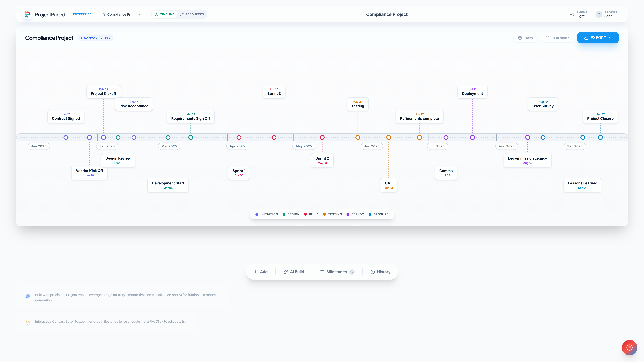The width and height of the screenshot is (644, 362).
Task: Click the Add button to create milestone
Action: point(261,272)
